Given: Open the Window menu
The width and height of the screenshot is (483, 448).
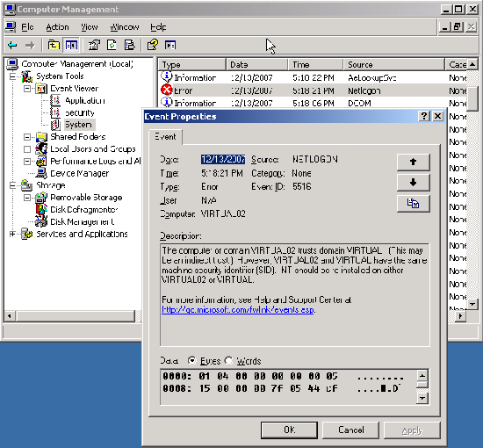Looking at the screenshot, I should click(125, 27).
